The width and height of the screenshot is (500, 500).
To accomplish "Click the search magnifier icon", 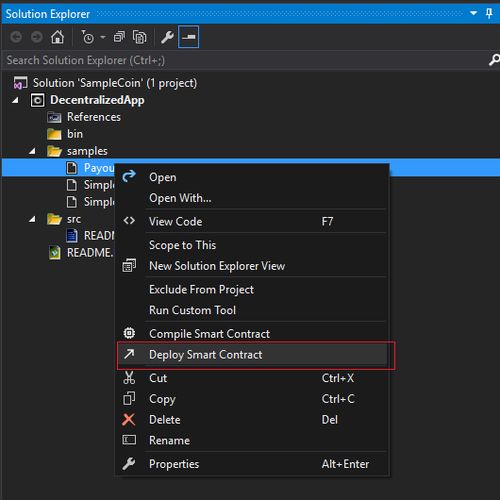I will (494, 60).
